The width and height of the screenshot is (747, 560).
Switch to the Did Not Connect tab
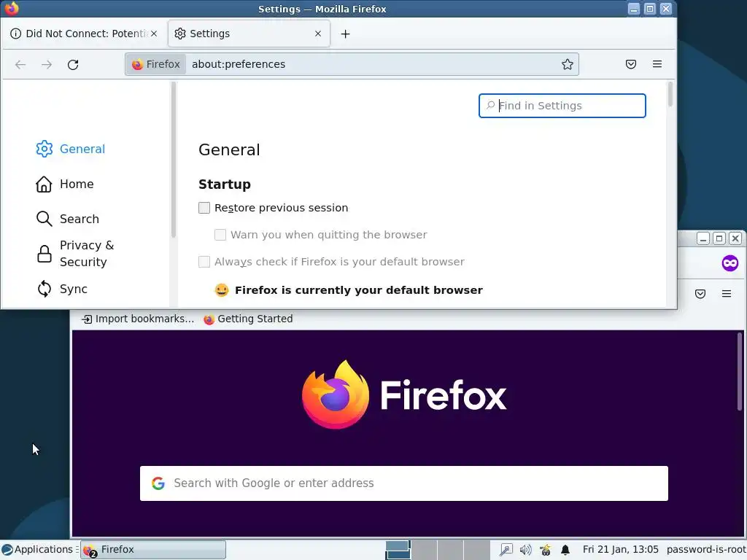pyautogui.click(x=85, y=34)
